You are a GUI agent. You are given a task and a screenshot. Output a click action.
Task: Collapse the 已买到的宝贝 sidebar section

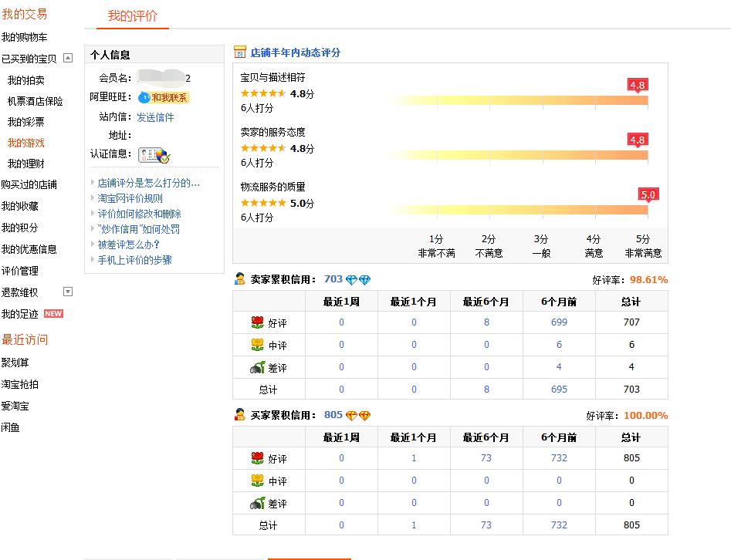[x=68, y=58]
